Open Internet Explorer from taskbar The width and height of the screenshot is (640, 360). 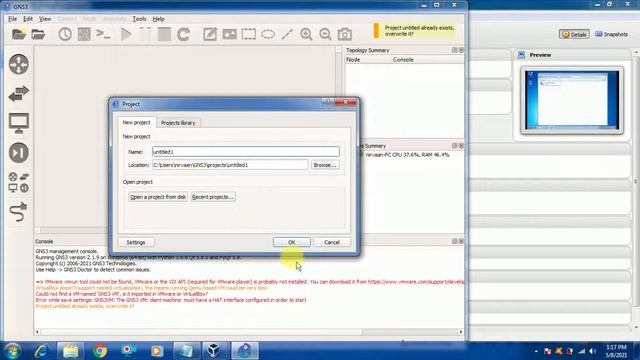[x=41, y=351]
